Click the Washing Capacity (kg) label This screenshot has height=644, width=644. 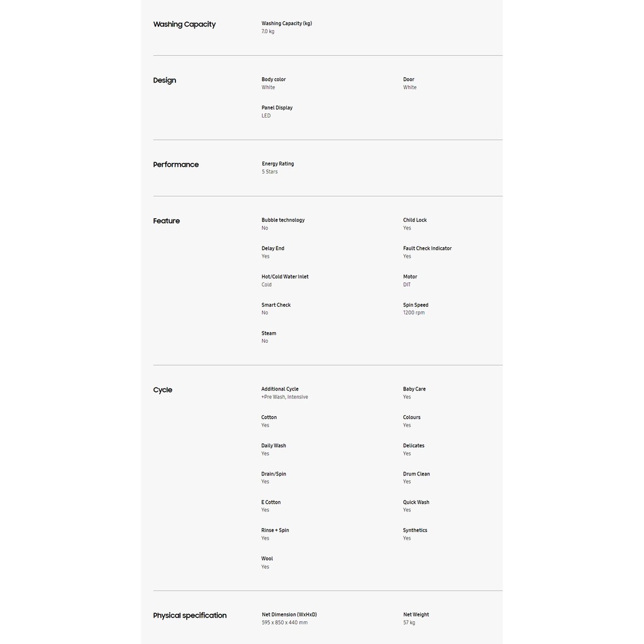pyautogui.click(x=286, y=23)
